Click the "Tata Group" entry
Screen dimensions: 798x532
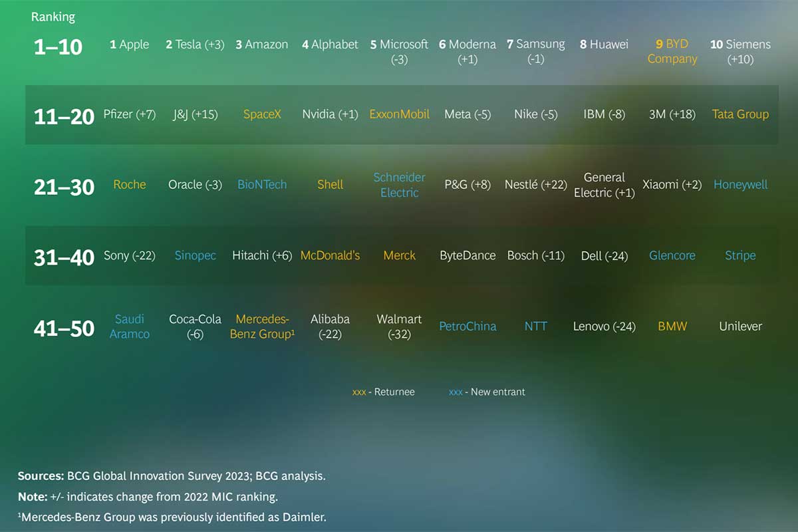[x=740, y=114]
